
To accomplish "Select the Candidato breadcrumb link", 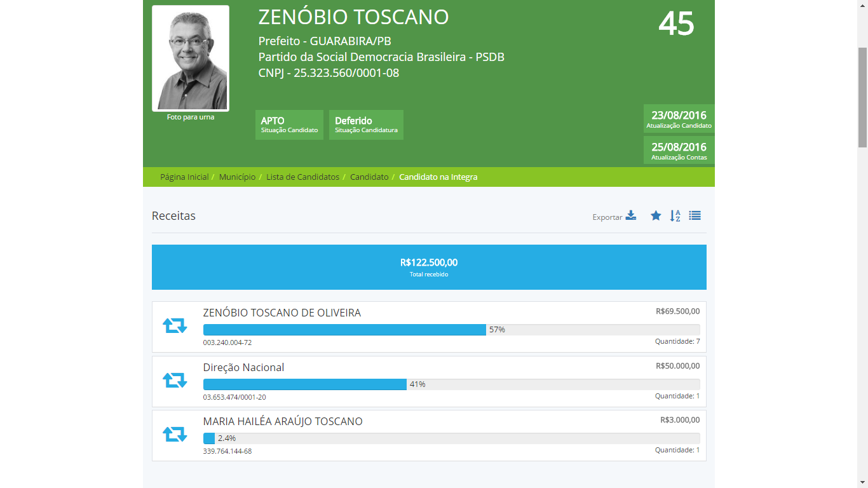I will [369, 177].
